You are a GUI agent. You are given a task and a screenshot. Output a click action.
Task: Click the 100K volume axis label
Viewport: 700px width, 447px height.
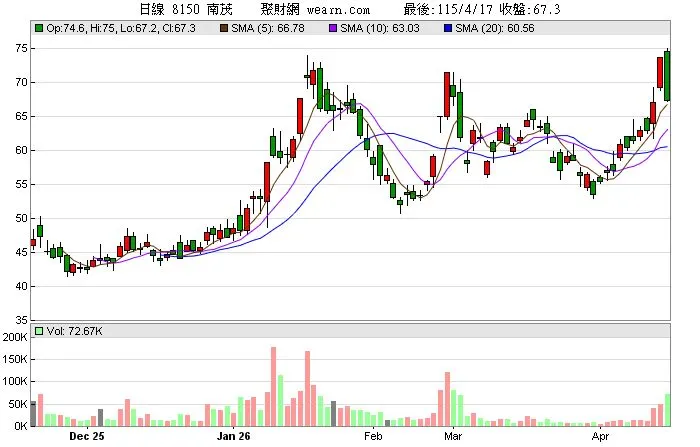tap(15, 381)
